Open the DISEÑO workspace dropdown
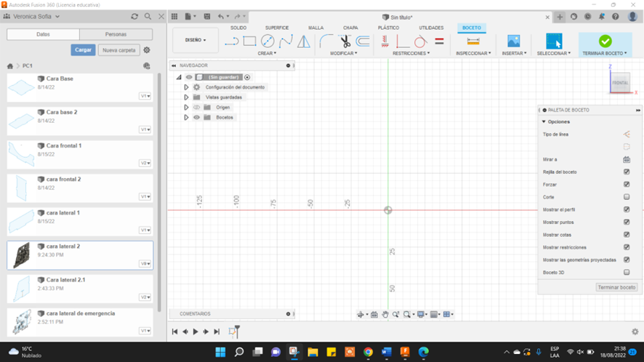The width and height of the screenshot is (644, 362). point(196,40)
